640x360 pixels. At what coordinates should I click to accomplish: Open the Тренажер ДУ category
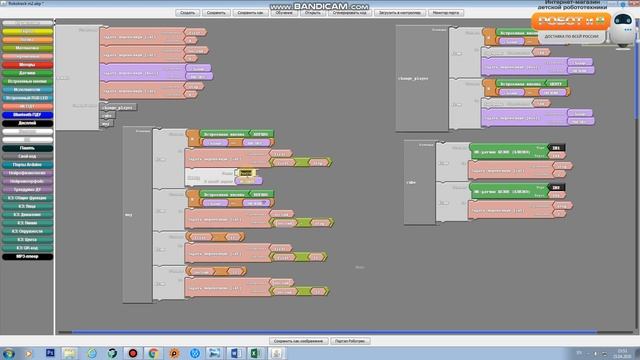click(x=27, y=190)
